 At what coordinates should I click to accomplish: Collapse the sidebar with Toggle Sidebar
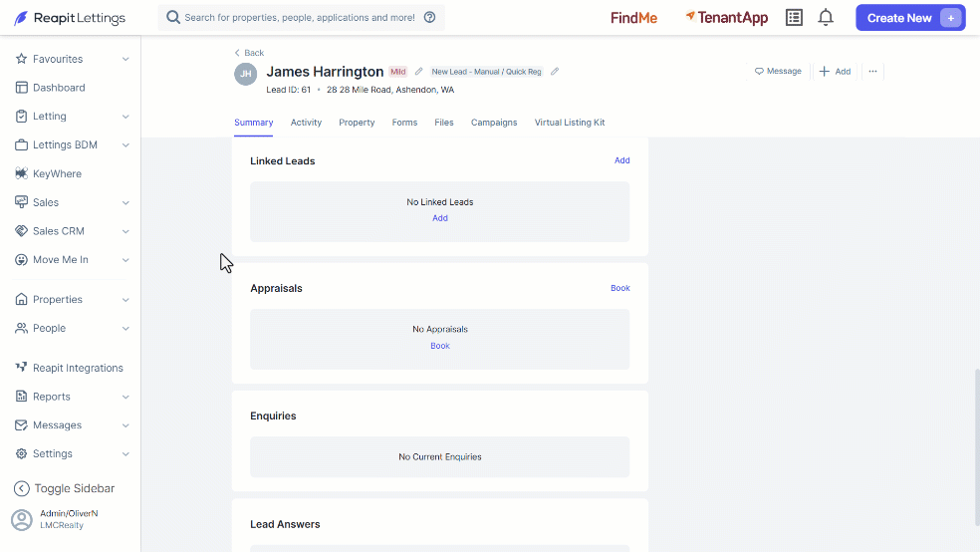65,488
